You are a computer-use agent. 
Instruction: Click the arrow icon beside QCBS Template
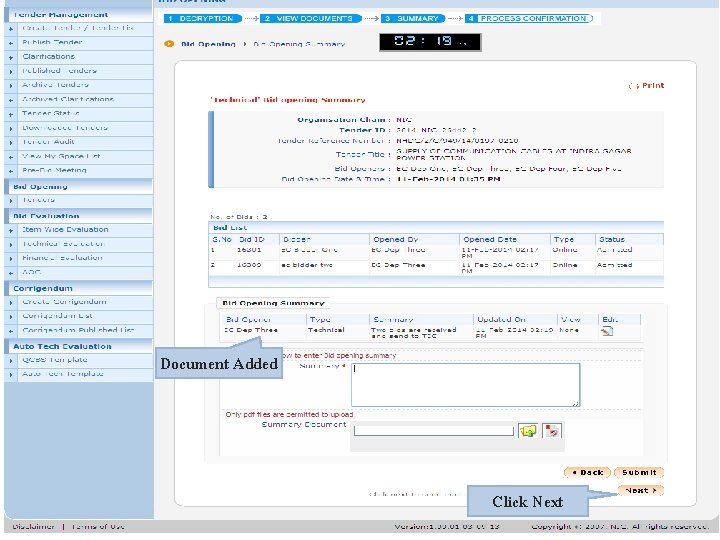[11, 361]
